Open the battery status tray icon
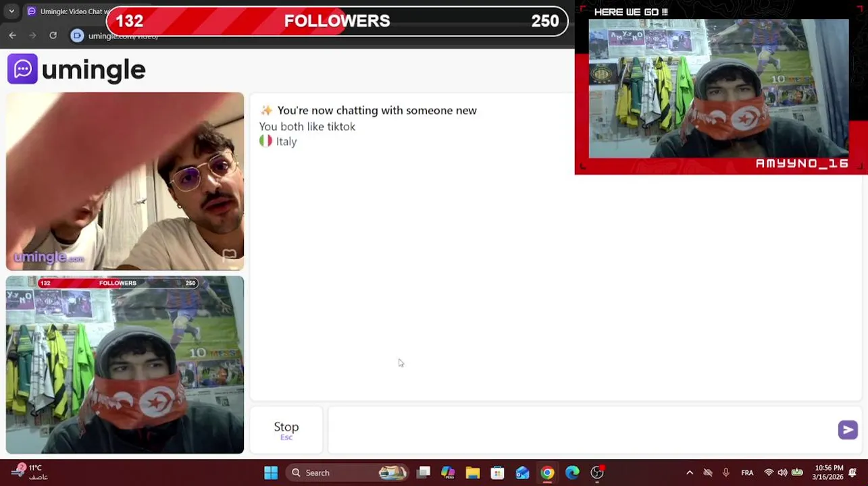The image size is (868, 486). tap(797, 473)
